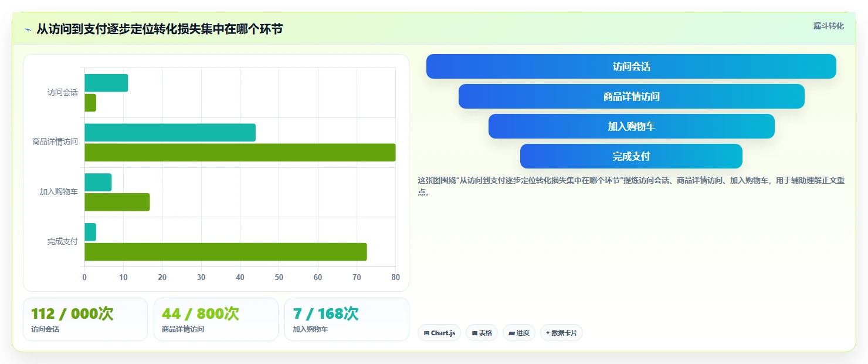Viewport: 868px width, 364px height.
Task: Click green bar for 商品详情访问 in chart
Action: pyautogui.click(x=240, y=152)
